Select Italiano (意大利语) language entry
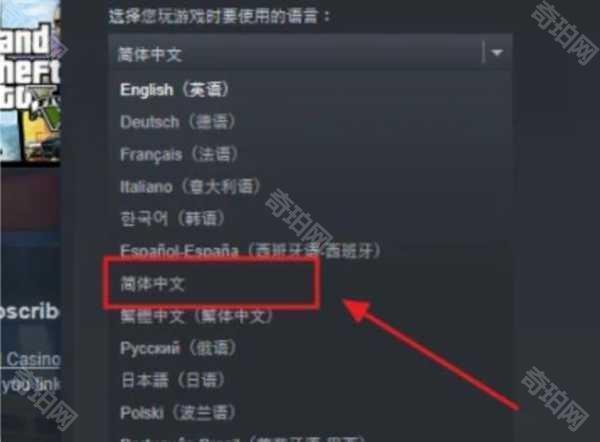The height and width of the screenshot is (442, 600). pos(190,187)
